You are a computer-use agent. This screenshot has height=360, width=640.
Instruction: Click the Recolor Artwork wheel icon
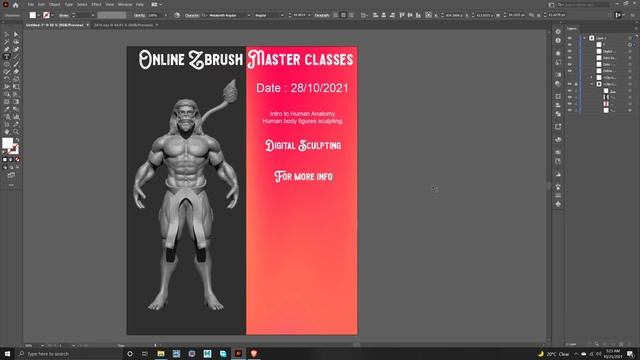(x=177, y=15)
